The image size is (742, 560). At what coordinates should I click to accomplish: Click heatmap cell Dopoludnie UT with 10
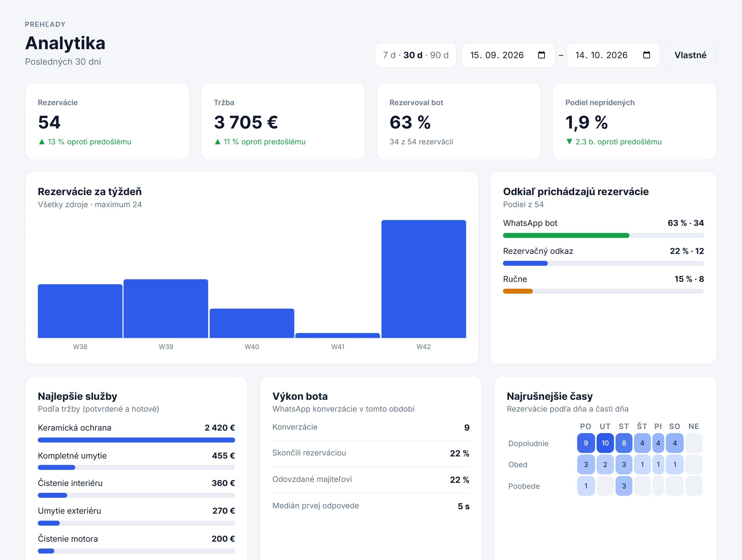pyautogui.click(x=605, y=443)
